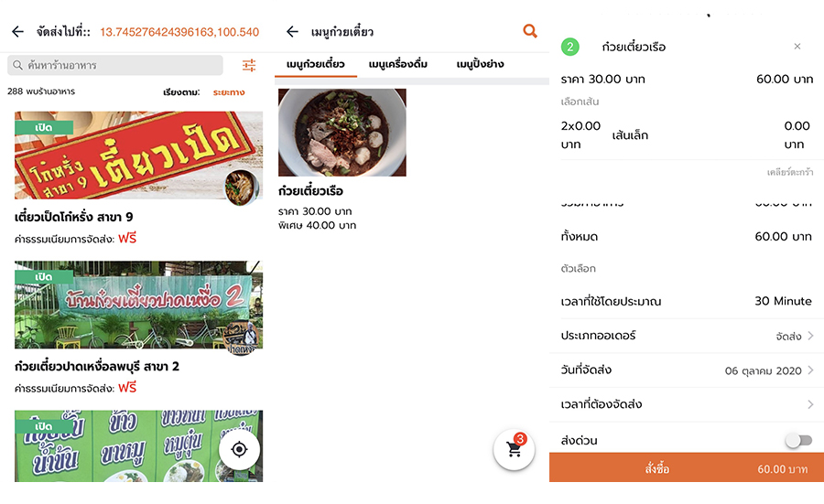Focus the ค้นหาร้านอาหาร search field
The width and height of the screenshot is (824, 504).
(115, 65)
